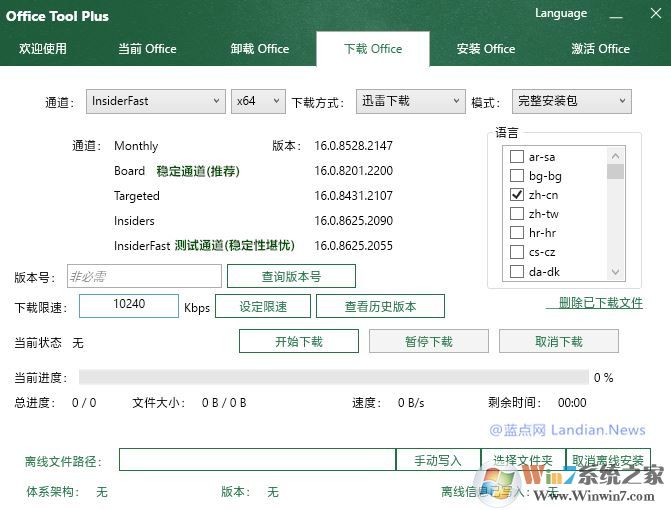Close the Office Tool Plus window
671x510 pixels.
[x=656, y=14]
